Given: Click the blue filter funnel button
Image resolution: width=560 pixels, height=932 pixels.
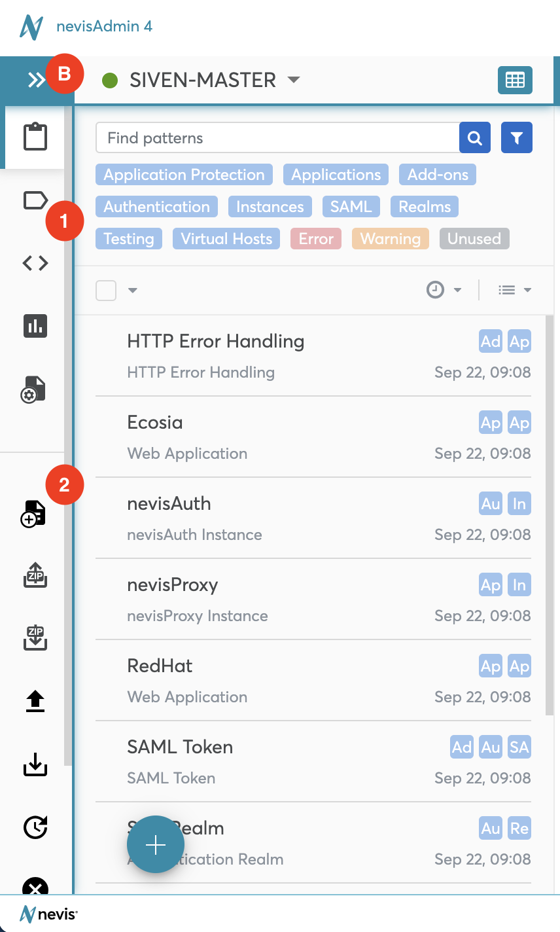Looking at the screenshot, I should point(517,138).
